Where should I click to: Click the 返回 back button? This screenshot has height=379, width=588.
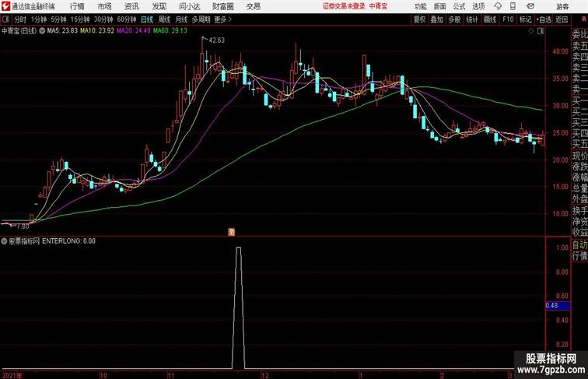coord(562,19)
